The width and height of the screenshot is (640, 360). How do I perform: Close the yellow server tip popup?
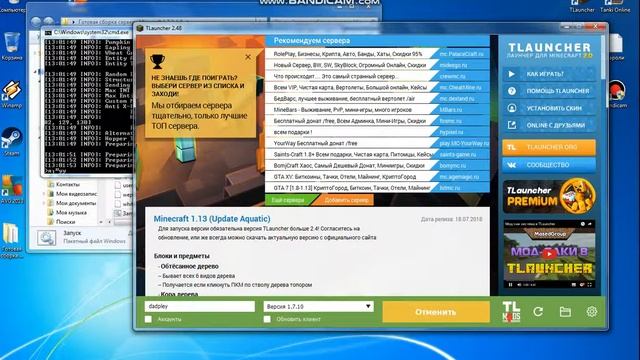[x=248, y=57]
